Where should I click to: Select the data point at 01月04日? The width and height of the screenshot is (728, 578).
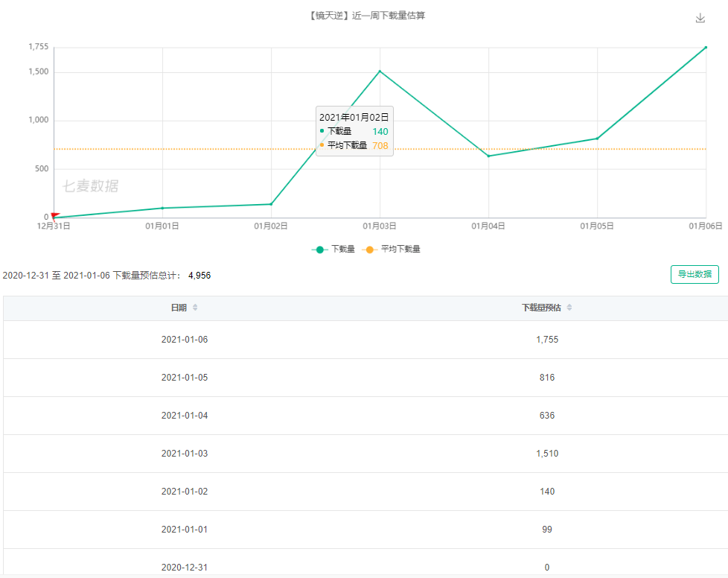pos(488,156)
